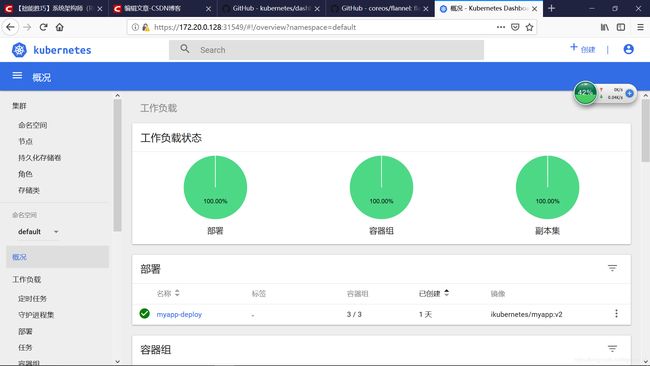Click the kubernetes brand text

[x=62, y=50]
